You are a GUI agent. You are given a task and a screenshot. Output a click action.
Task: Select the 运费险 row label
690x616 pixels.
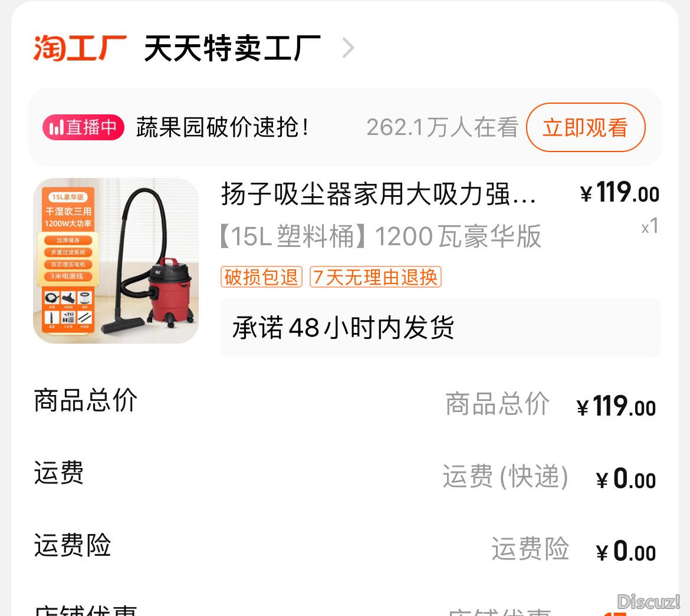pyautogui.click(x=73, y=545)
